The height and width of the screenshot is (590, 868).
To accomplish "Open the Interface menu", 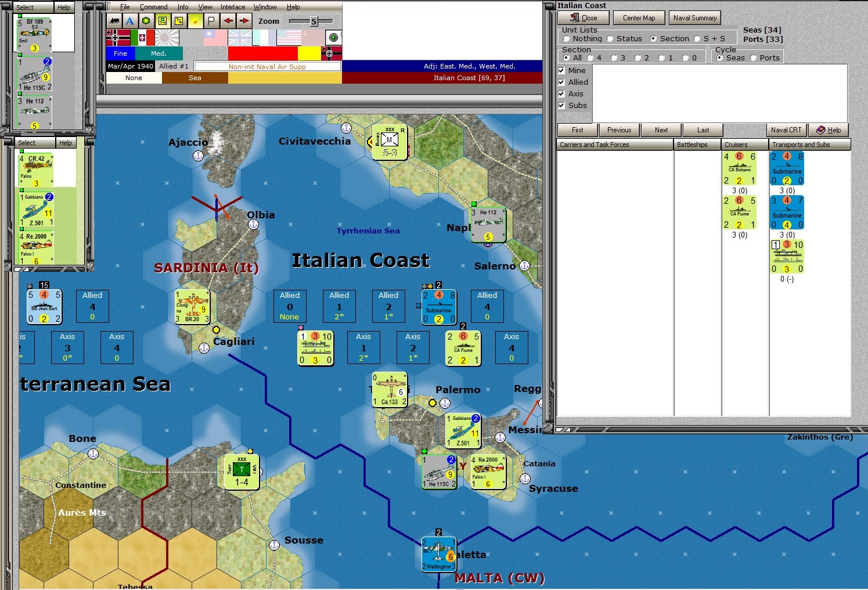I will pyautogui.click(x=233, y=7).
